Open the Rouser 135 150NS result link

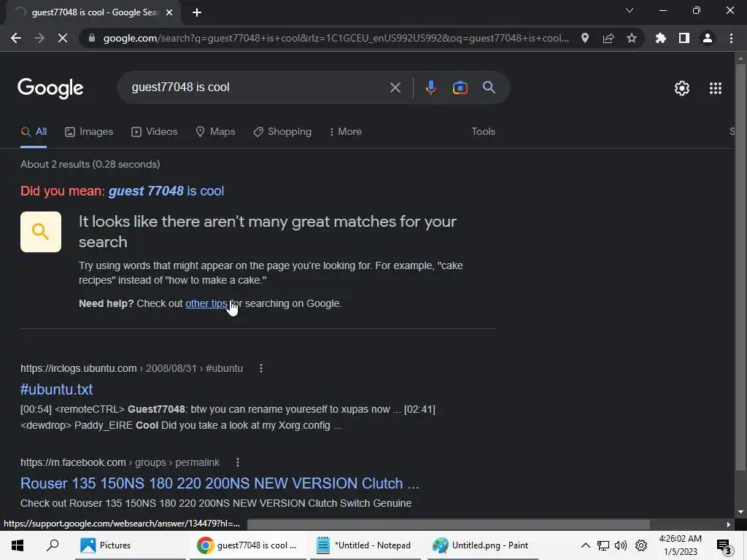click(x=220, y=483)
